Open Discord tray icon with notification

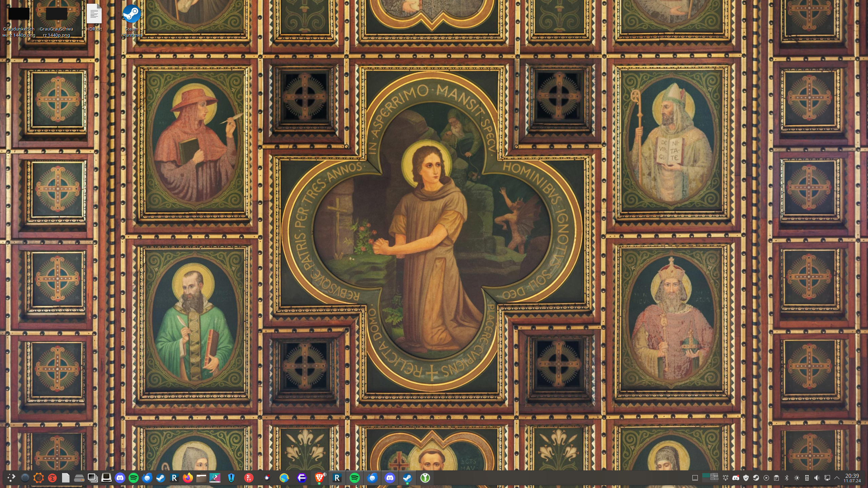(x=736, y=478)
